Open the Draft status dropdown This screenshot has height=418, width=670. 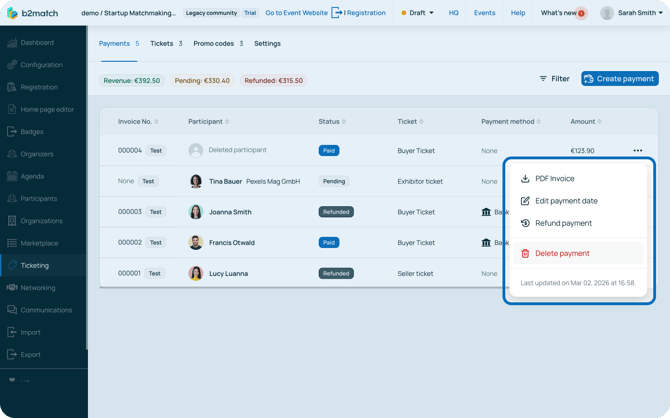(418, 13)
